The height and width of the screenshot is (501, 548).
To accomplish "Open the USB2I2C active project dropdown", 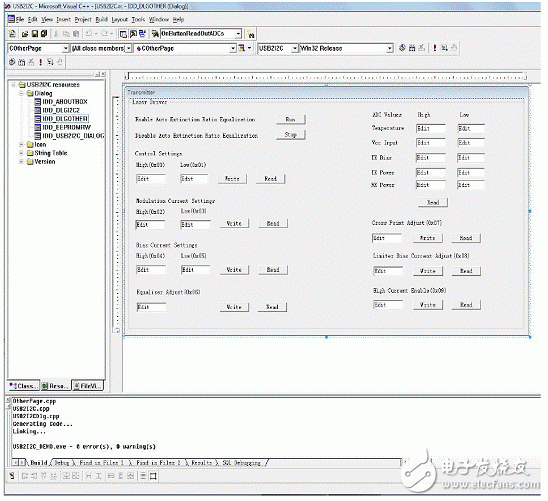I will tap(295, 48).
